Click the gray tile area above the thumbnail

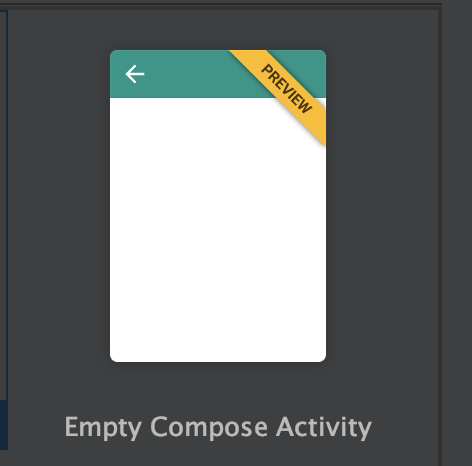pyautogui.click(x=218, y=30)
